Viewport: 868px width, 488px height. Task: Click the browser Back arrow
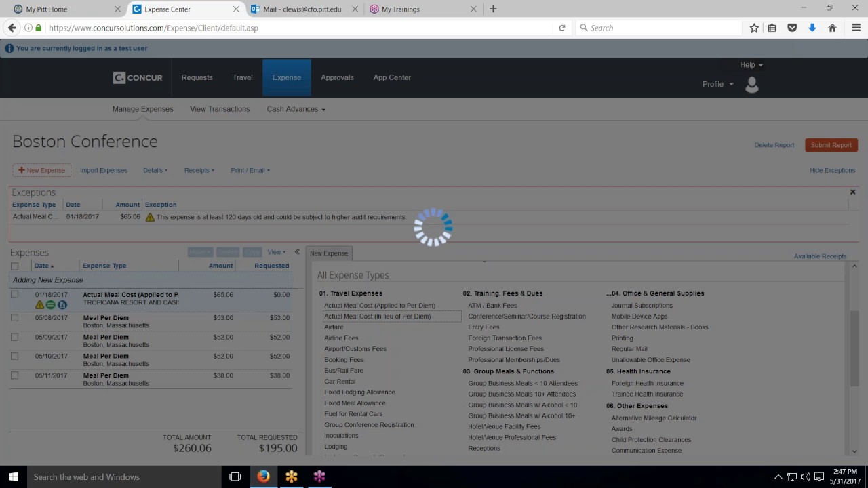tap(12, 28)
